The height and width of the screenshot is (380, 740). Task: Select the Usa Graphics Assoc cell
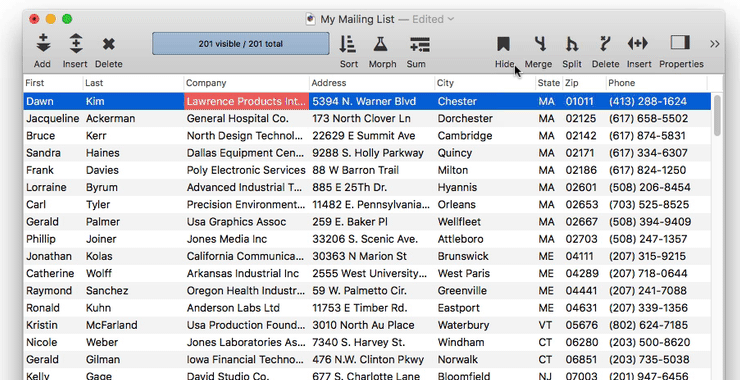pos(236,222)
